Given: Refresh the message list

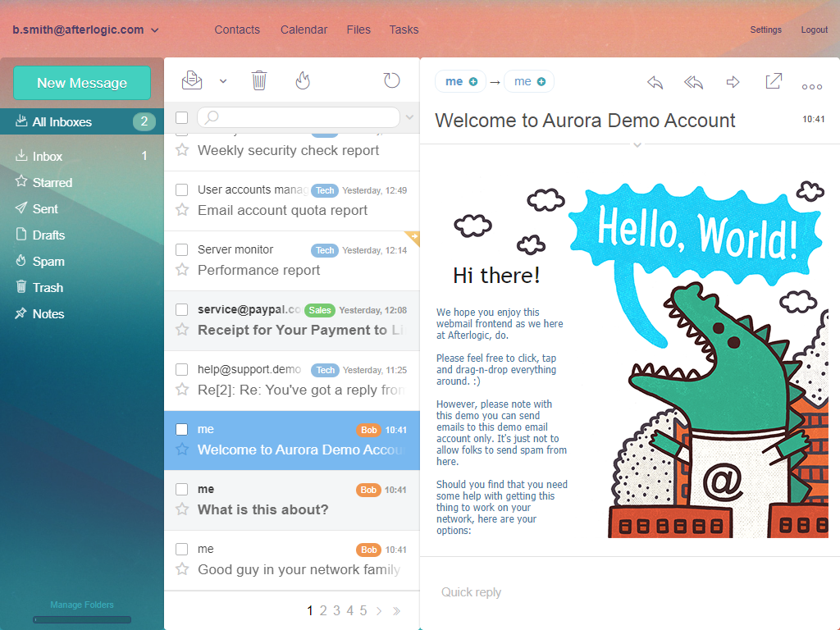Looking at the screenshot, I should 392,80.
